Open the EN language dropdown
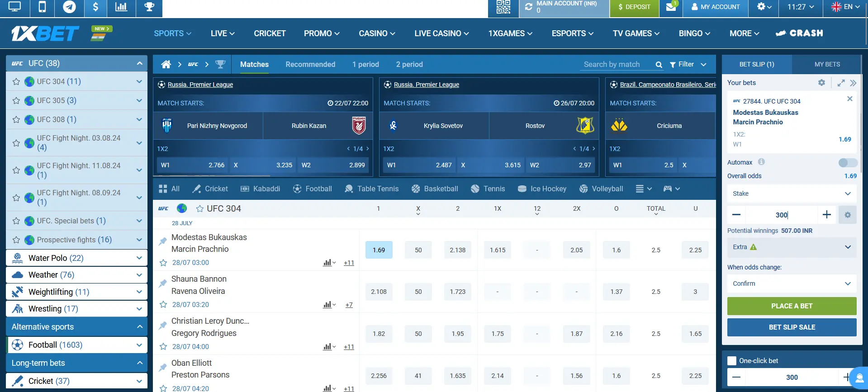Image resolution: width=868 pixels, height=392 pixels. tap(846, 7)
